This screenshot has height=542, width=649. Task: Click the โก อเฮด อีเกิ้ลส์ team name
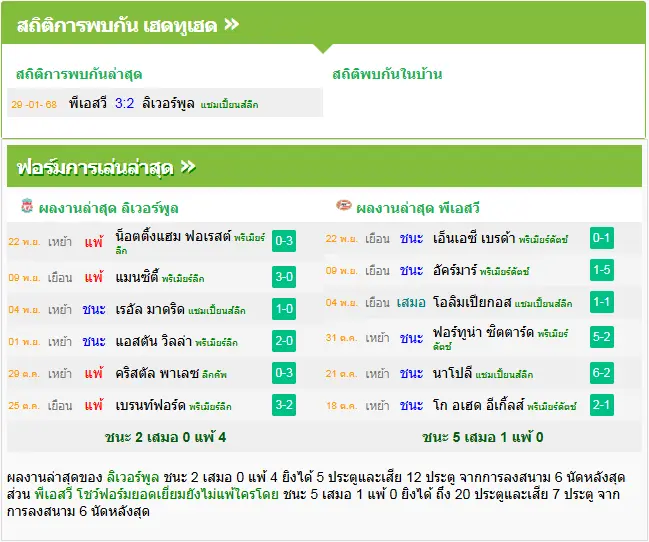coord(478,405)
